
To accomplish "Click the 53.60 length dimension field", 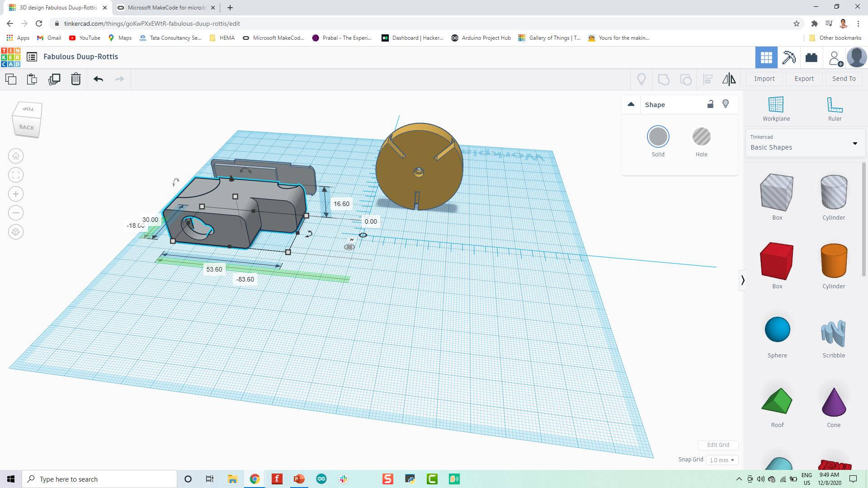I will pyautogui.click(x=214, y=269).
